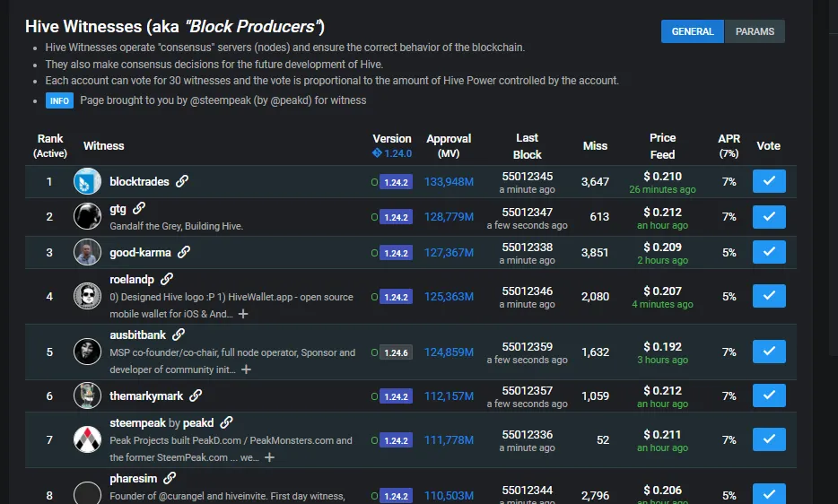The height and width of the screenshot is (504, 838).
Task: Open pharesim approval 110,503M
Action: 449,495
